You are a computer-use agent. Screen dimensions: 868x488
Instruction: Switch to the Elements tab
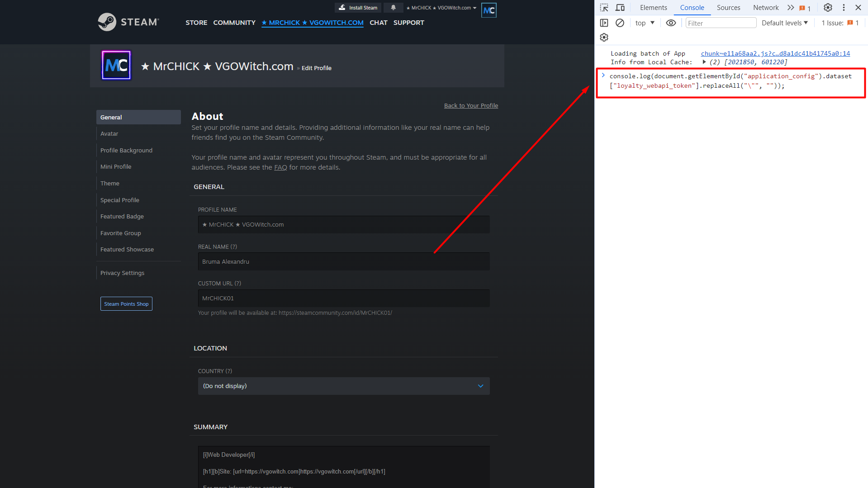coord(653,8)
